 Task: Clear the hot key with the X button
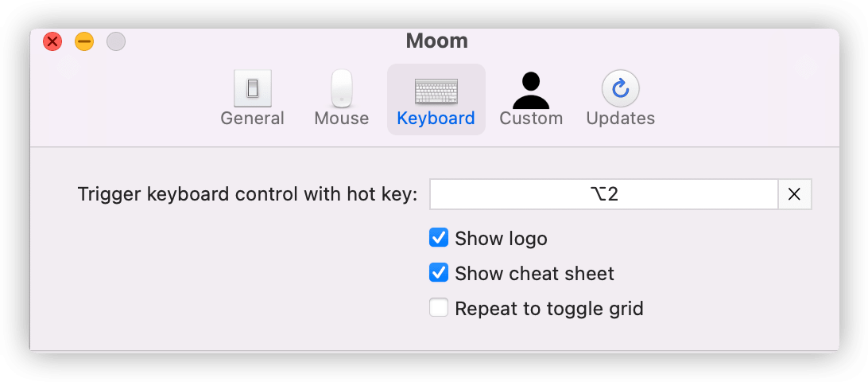coord(794,194)
